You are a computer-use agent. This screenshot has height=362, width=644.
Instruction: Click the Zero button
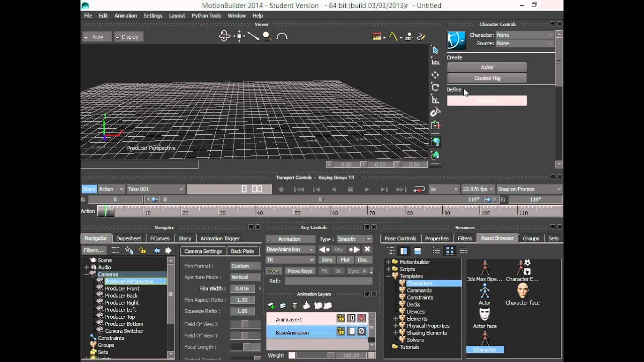tap(327, 260)
